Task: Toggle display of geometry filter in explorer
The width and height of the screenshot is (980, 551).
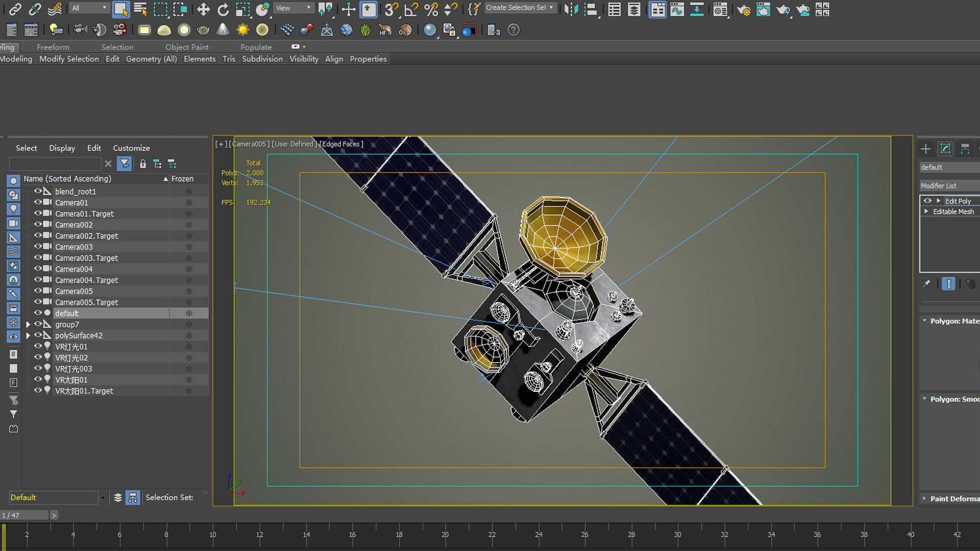Action: tap(14, 181)
